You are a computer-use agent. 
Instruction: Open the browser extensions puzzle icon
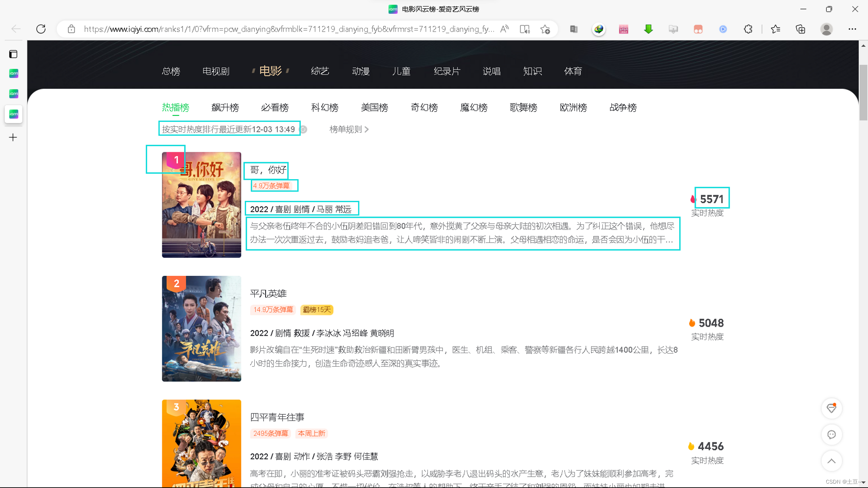click(748, 29)
